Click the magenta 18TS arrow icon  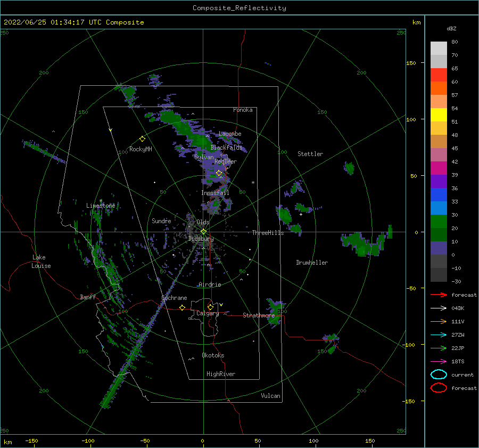439,362
